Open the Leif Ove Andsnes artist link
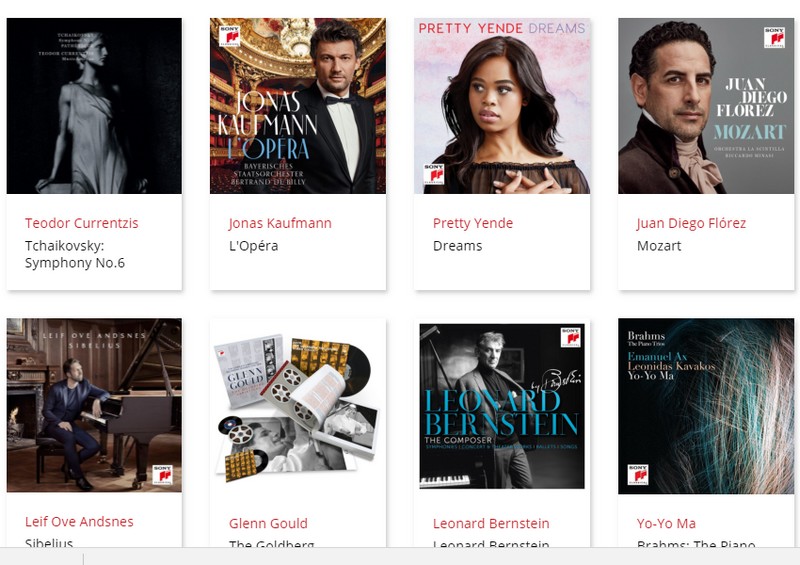The height and width of the screenshot is (565, 800). pyautogui.click(x=79, y=522)
